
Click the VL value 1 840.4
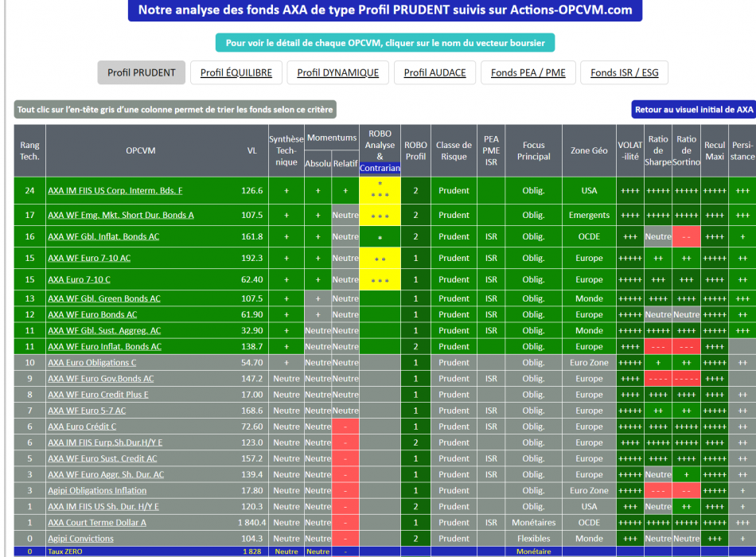[x=251, y=522]
